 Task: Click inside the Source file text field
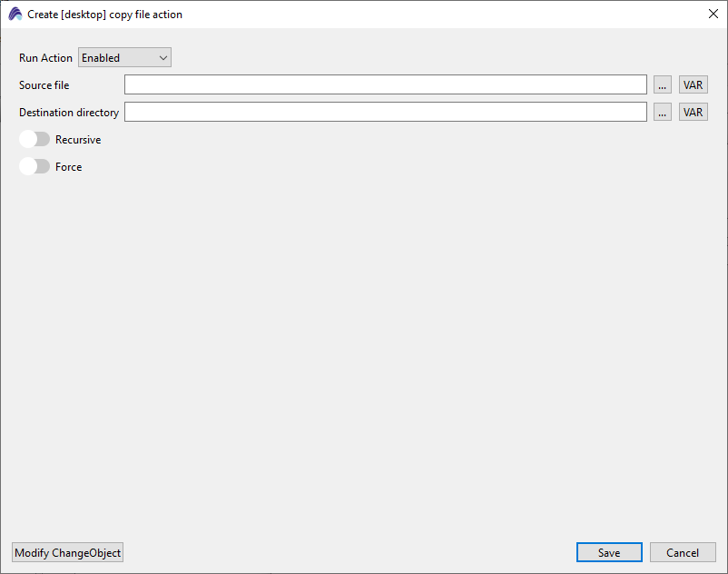[x=385, y=85]
